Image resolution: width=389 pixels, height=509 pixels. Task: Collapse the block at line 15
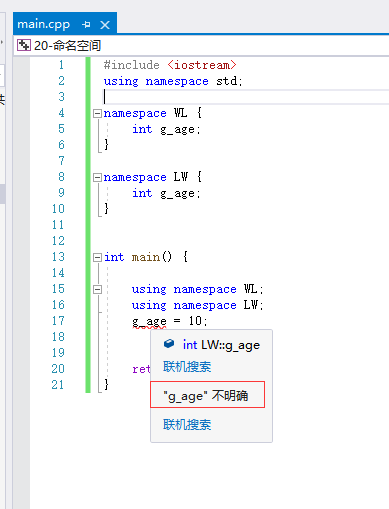tap(97, 289)
